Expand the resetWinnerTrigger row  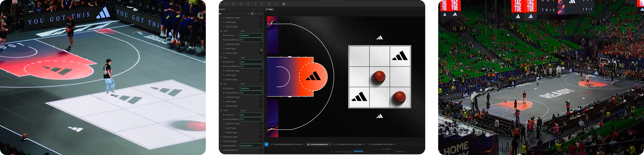221,137
